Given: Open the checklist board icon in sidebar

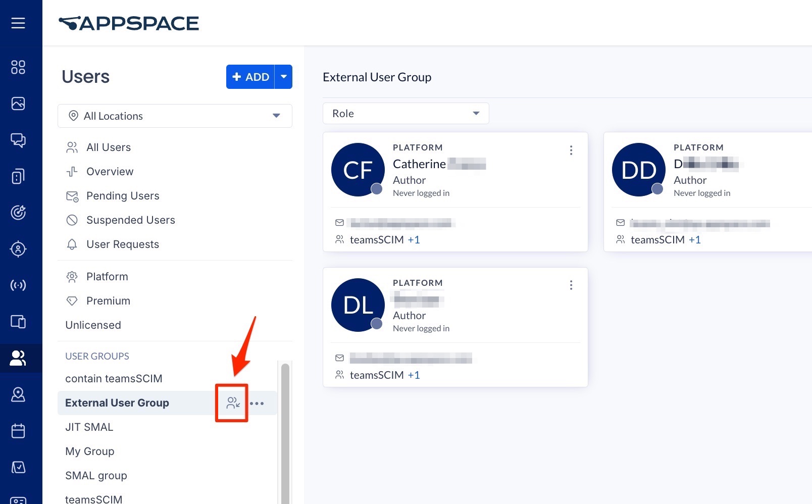Looking at the screenshot, I should click(18, 467).
